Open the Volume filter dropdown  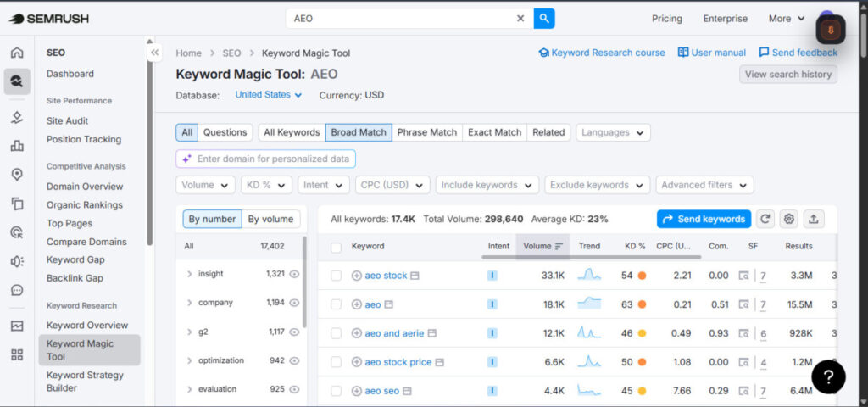pyautogui.click(x=205, y=185)
